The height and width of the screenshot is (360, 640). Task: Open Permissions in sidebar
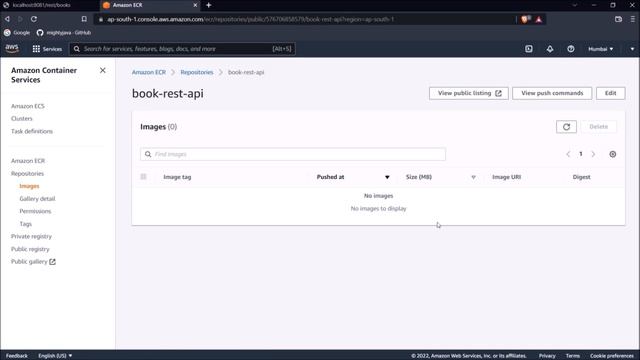pyautogui.click(x=35, y=211)
